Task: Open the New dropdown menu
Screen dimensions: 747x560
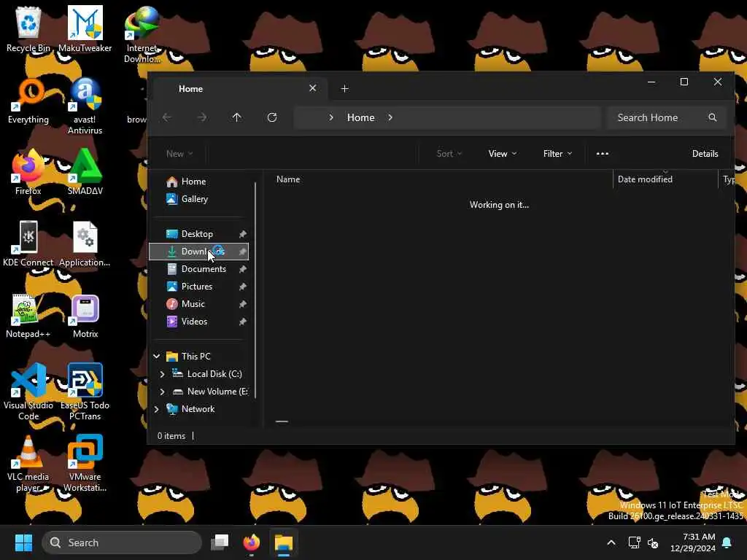Action: (x=179, y=153)
